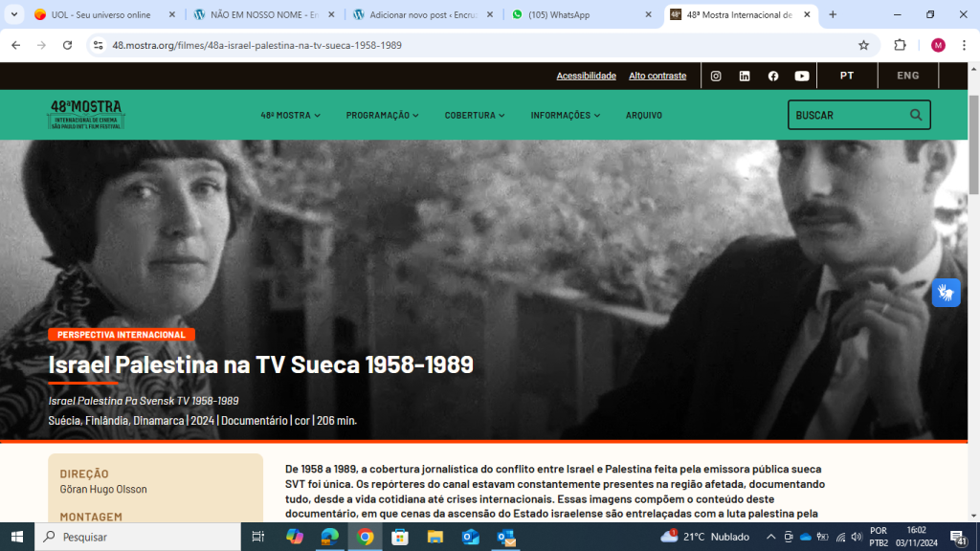This screenshot has width=980, height=551.
Task: Switch site language to PT
Action: pos(847,76)
